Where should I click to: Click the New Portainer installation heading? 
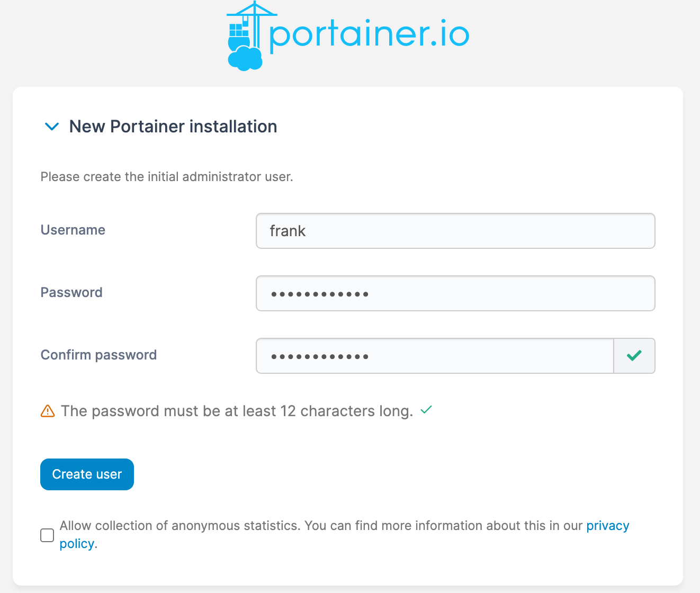pos(173,127)
